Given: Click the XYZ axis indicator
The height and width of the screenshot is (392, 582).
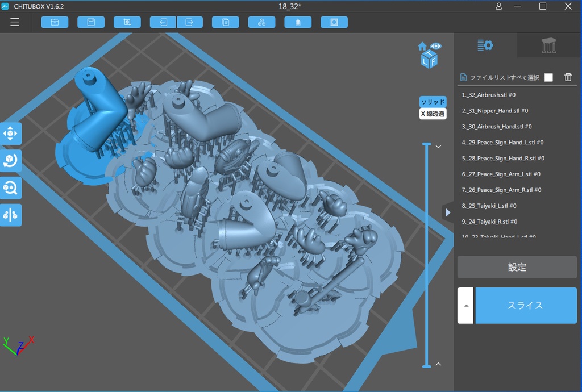Looking at the screenshot, I should (x=19, y=345).
